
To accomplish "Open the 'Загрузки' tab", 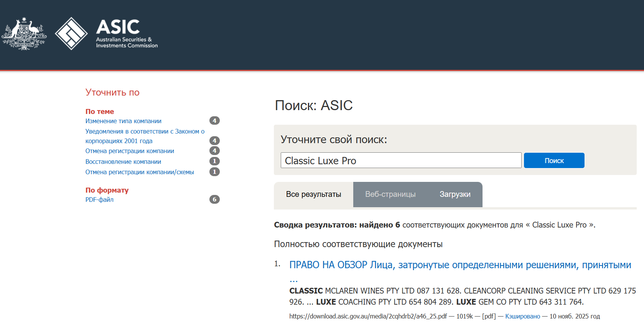I will click(455, 195).
